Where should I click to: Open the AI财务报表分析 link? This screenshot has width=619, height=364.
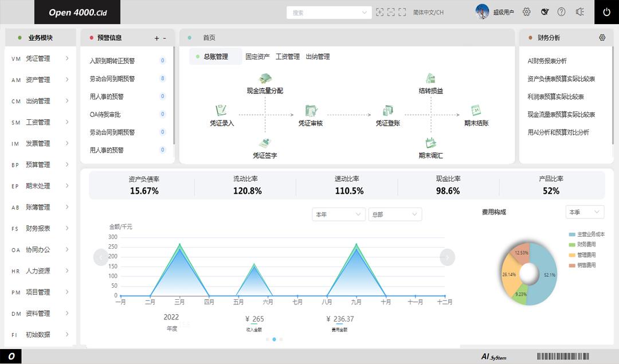click(547, 61)
